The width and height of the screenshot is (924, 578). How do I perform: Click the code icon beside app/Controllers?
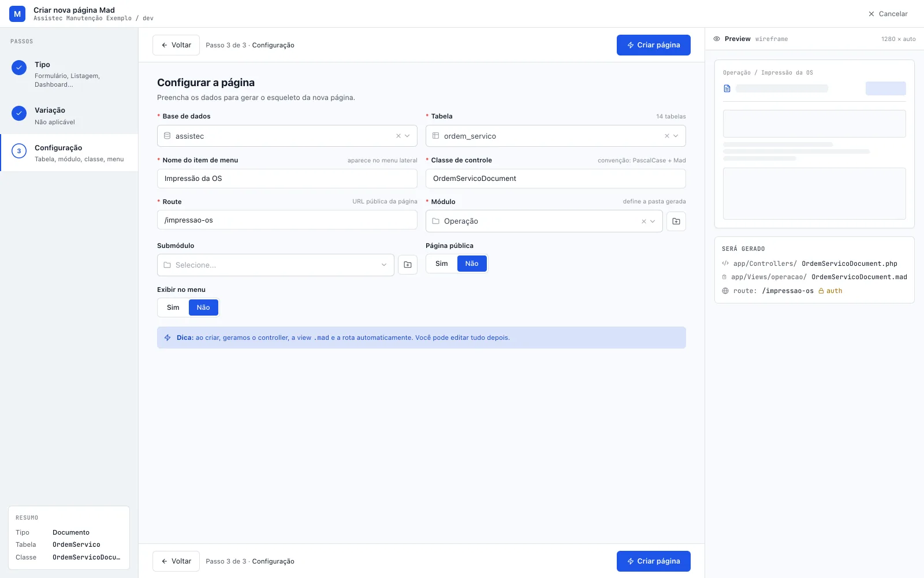tap(725, 264)
